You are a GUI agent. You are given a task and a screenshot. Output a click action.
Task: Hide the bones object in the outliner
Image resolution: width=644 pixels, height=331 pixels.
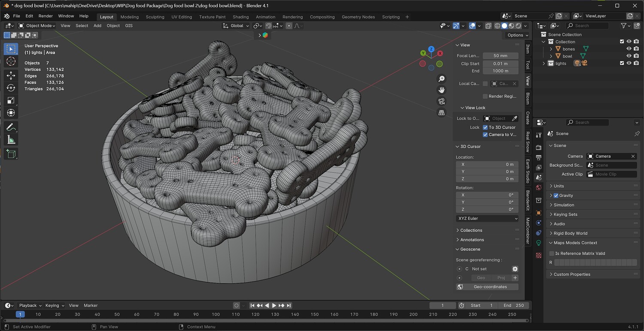pos(629,49)
